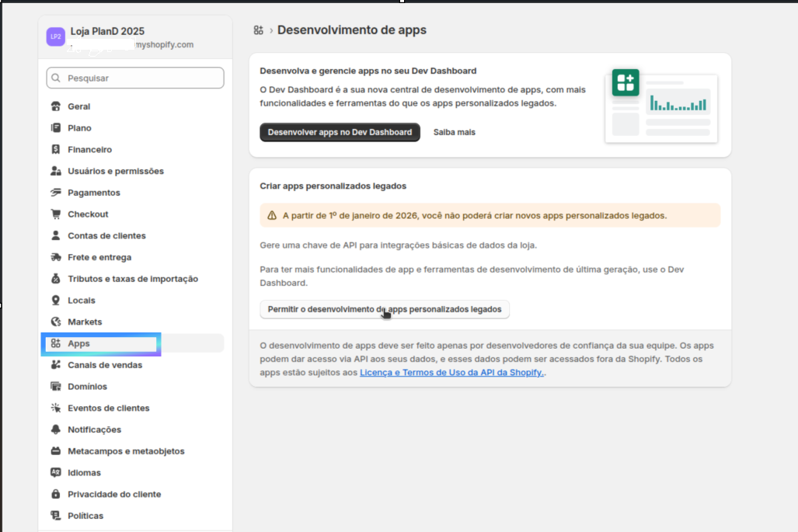Click the Checkout cart icon
This screenshot has height=532, width=798.
coord(55,214)
